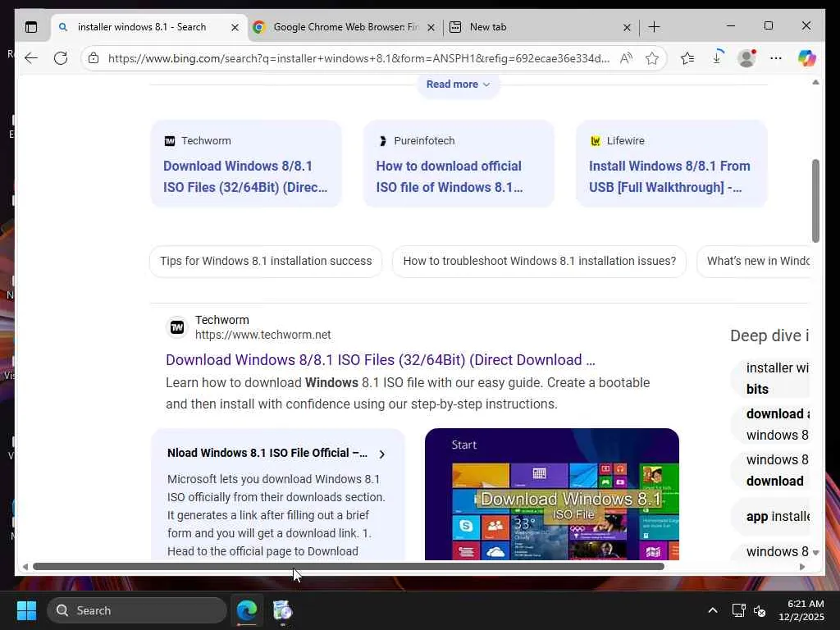
Task: Select Tips for Windows 8.1 installation success
Action: pyautogui.click(x=266, y=261)
